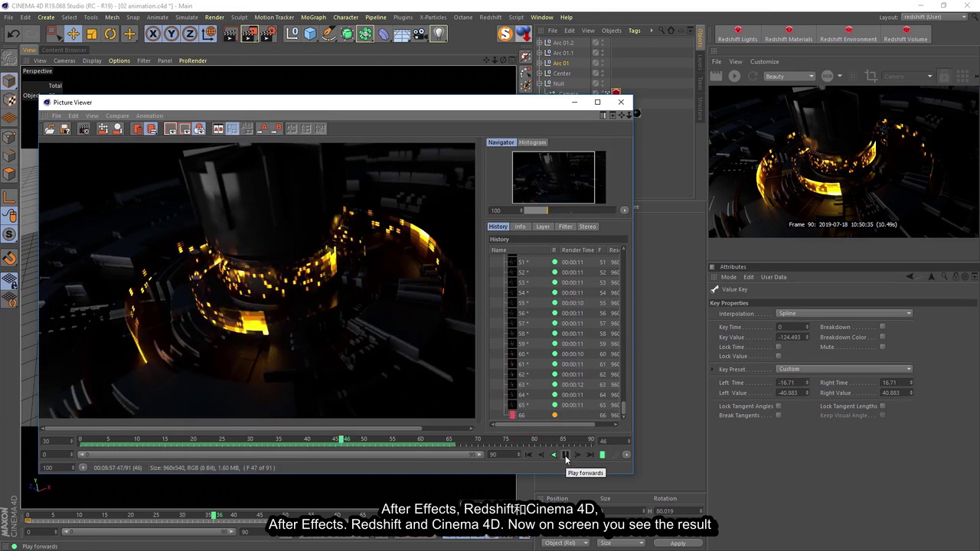Open Picture Viewer Compare menu

[x=117, y=116]
